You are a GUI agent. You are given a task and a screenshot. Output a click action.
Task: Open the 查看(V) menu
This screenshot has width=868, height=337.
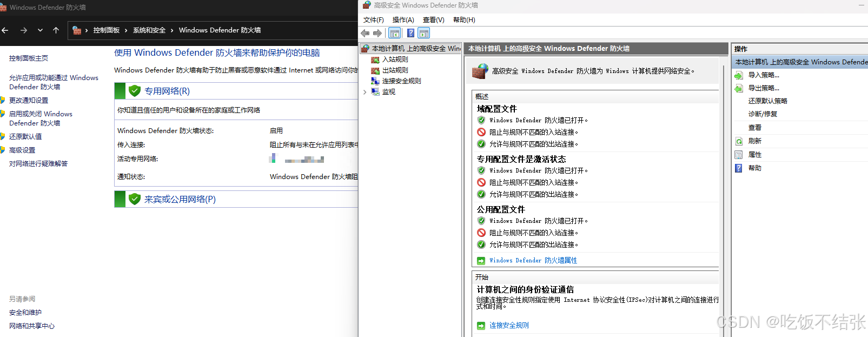click(433, 20)
